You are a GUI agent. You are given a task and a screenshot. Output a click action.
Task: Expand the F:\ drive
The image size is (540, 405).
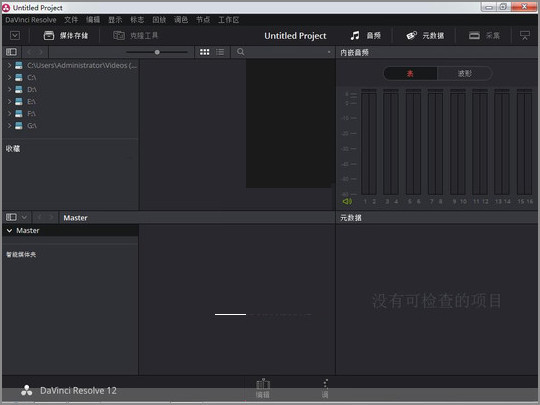(x=9, y=113)
